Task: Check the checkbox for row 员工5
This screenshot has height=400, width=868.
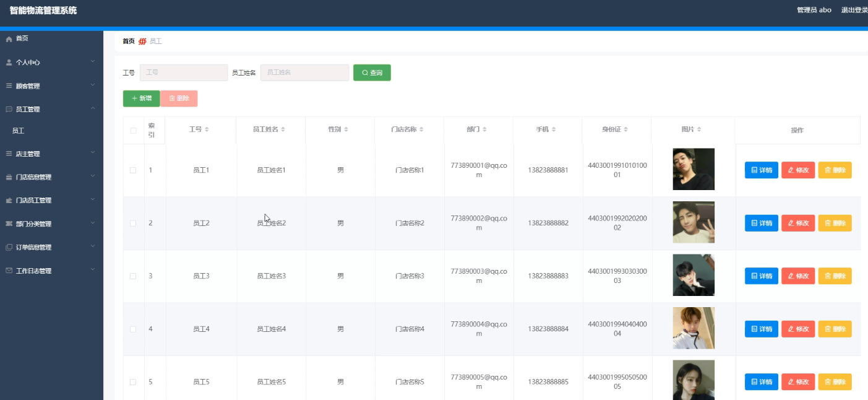Action: point(133,383)
